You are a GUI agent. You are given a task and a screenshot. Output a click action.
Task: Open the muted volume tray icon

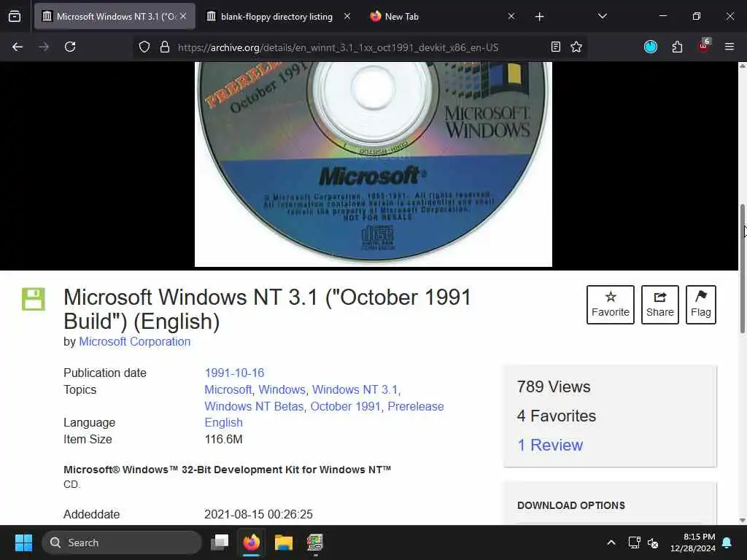tap(653, 542)
